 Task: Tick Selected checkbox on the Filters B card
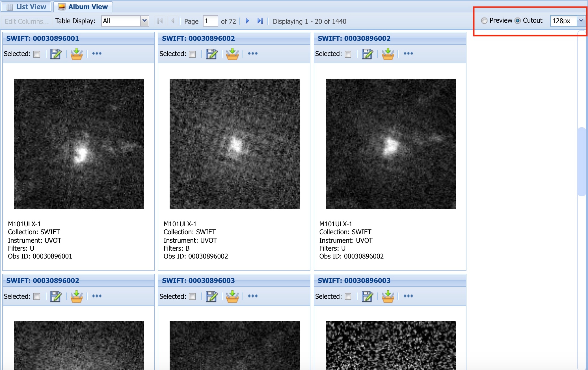point(192,54)
